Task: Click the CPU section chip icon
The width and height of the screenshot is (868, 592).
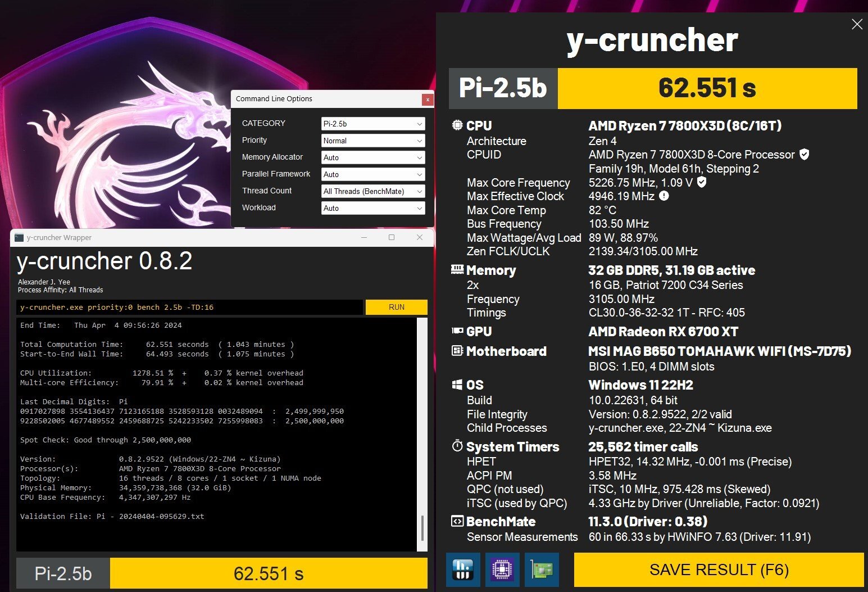Action: point(457,125)
